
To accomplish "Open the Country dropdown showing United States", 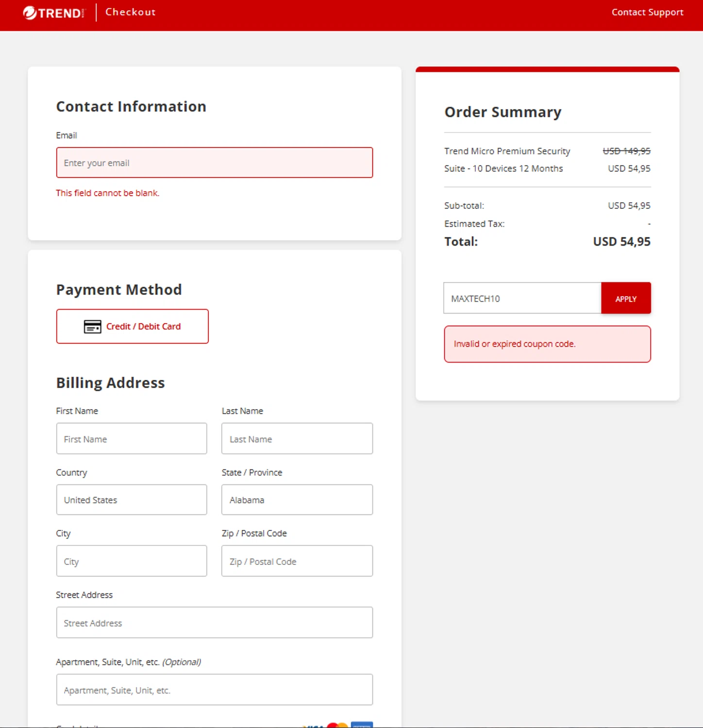I will point(132,500).
